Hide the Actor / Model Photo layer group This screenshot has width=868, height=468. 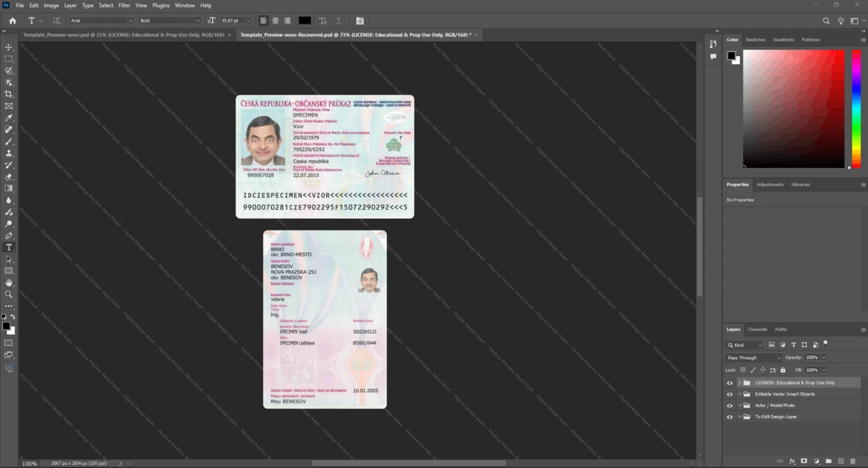730,406
